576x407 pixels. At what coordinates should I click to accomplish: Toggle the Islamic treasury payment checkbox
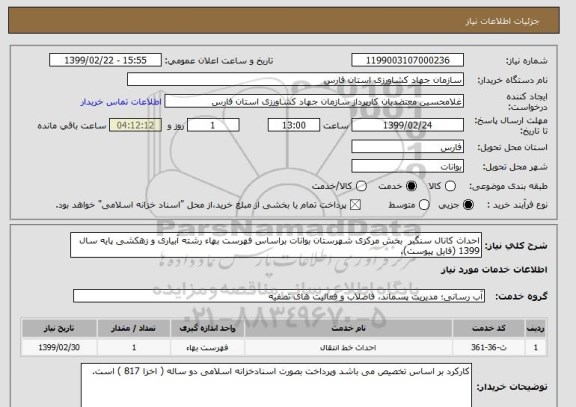click(x=355, y=205)
